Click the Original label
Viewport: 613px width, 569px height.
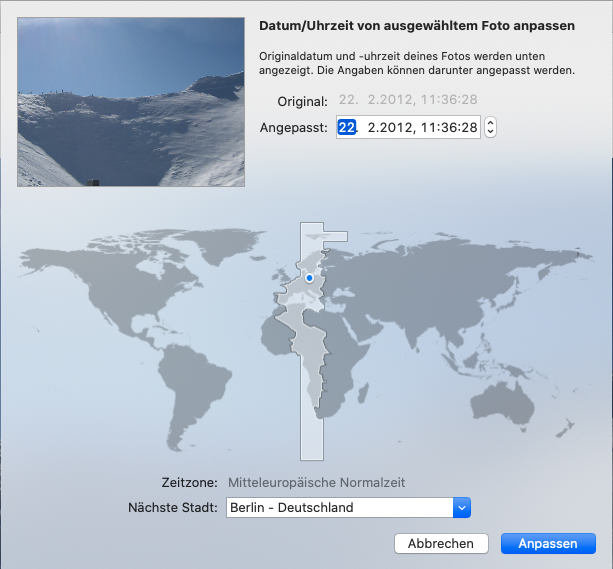click(303, 102)
